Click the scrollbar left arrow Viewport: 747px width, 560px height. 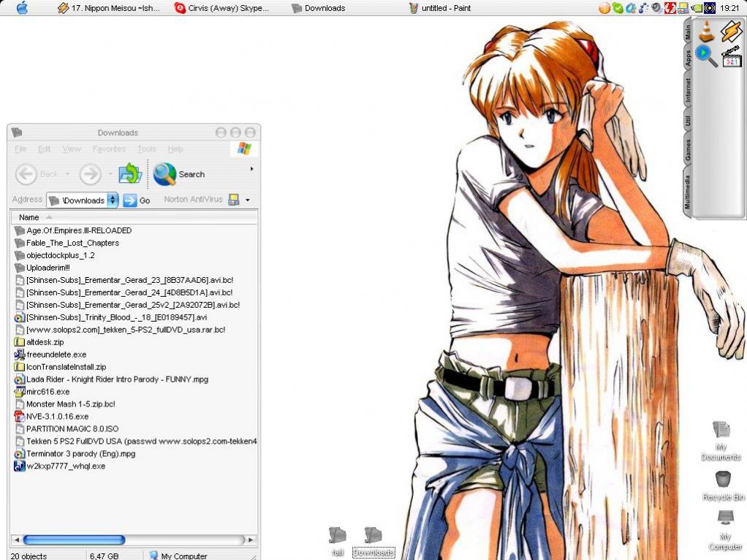tap(17, 540)
